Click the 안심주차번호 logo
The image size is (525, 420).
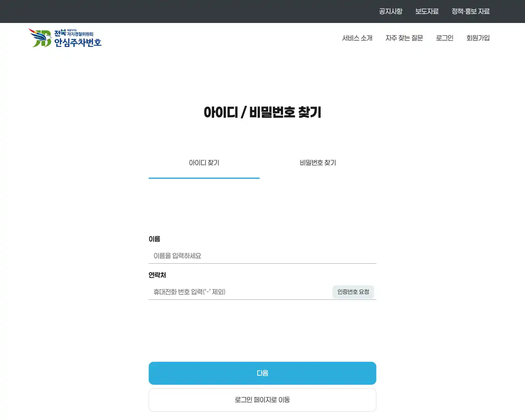[66, 38]
